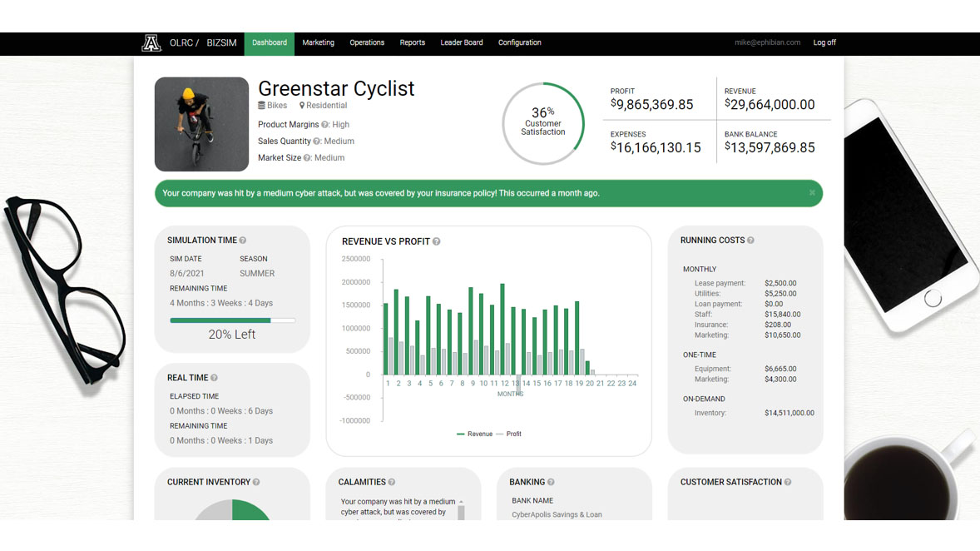Click the Insurance $208.00 value

click(778, 325)
